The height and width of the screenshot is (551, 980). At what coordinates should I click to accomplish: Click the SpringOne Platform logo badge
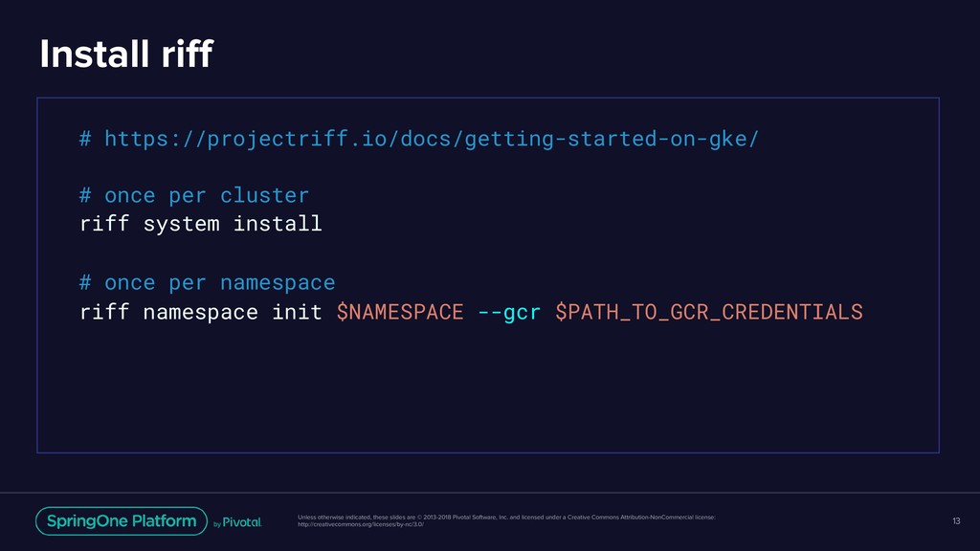(122, 521)
